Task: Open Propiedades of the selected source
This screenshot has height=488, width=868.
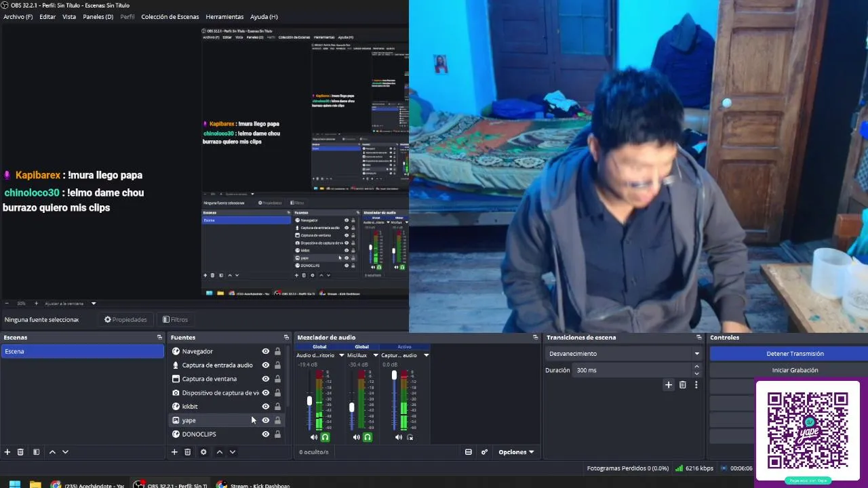Action: (x=125, y=319)
